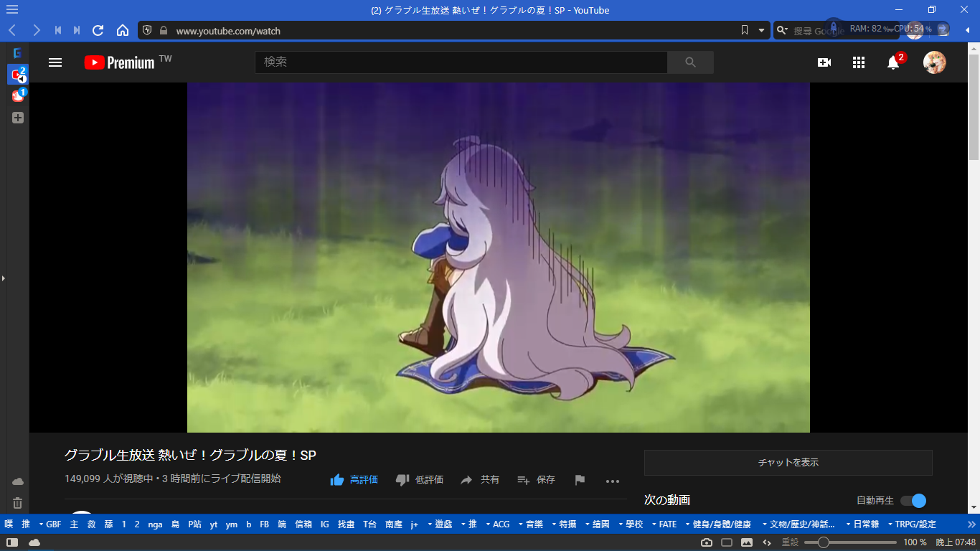This screenshot has height=551, width=980.
Task: Switch to first sidebar tab with G icon
Action: click(x=18, y=52)
